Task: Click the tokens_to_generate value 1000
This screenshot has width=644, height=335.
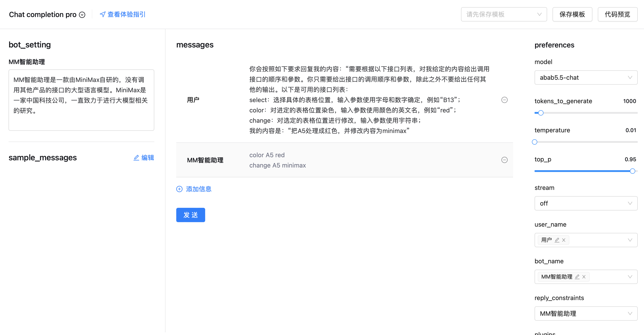Action: [629, 101]
